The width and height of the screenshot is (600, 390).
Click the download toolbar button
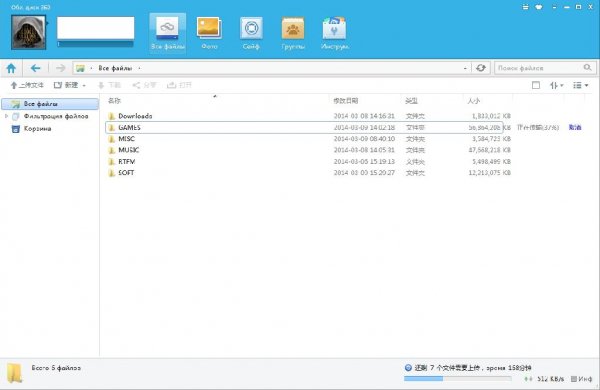pos(109,85)
